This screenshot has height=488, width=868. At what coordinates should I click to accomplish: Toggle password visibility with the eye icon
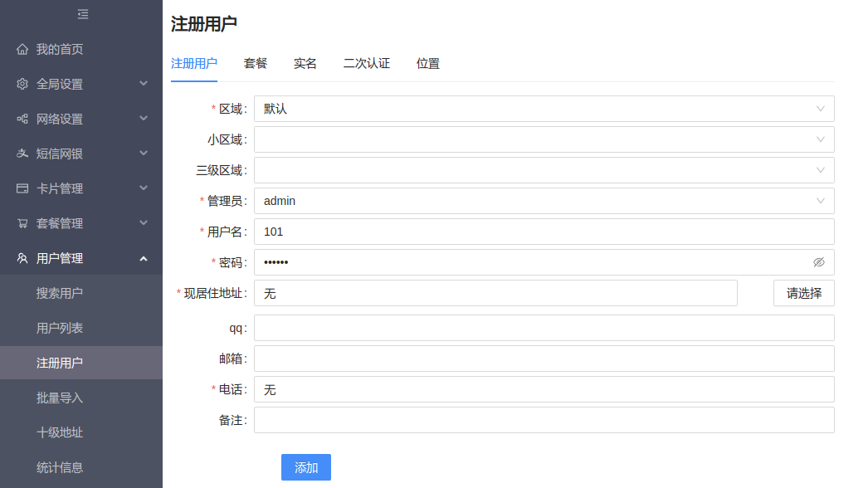point(818,262)
